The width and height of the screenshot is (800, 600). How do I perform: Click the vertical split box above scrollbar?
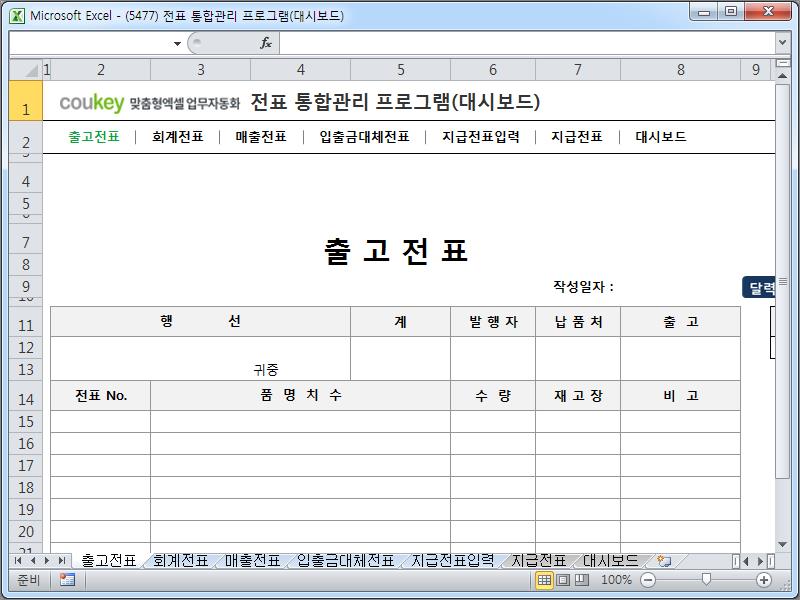pyautogui.click(x=782, y=63)
